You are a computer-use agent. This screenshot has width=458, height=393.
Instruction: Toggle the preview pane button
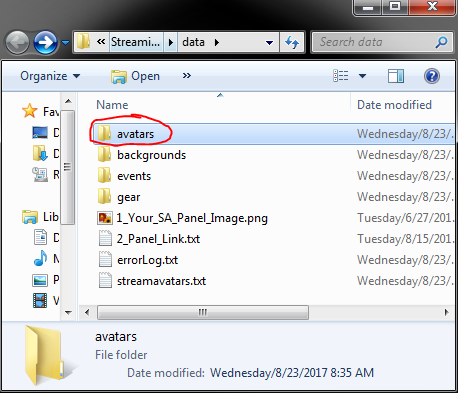pos(396,76)
